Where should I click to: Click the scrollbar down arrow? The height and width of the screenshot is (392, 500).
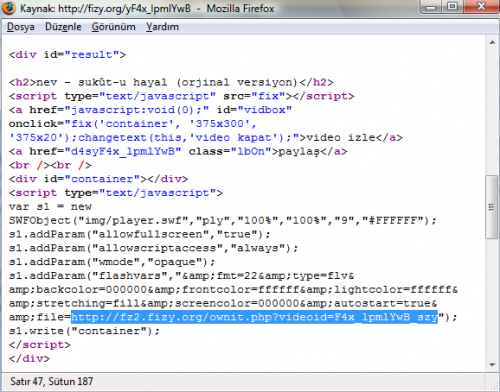click(492, 365)
